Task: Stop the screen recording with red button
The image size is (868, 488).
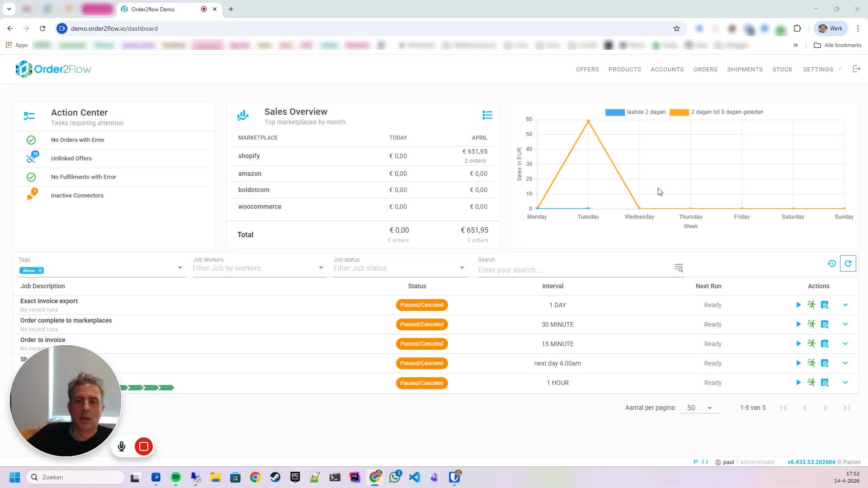Action: tap(144, 446)
